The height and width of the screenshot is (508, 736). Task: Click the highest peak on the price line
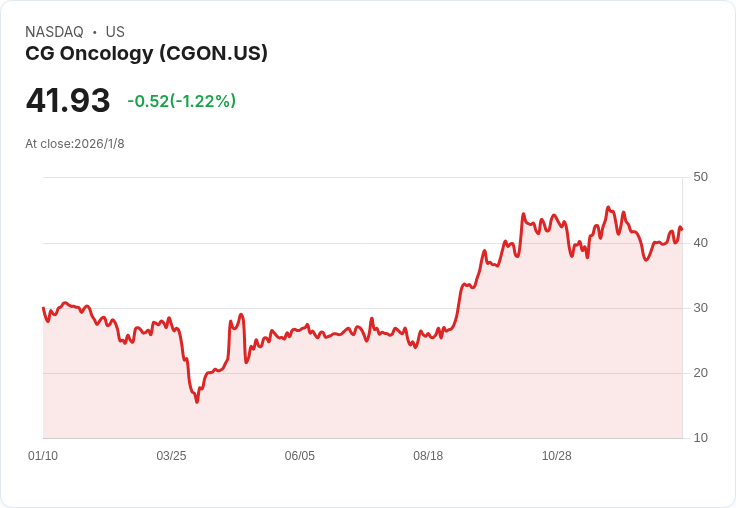tap(608, 207)
